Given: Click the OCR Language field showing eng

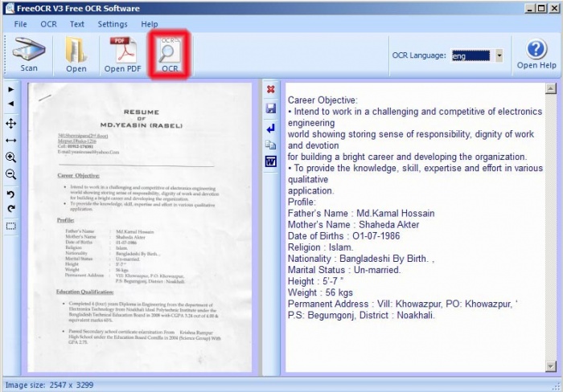Looking at the screenshot, I should pyautogui.click(x=471, y=55).
